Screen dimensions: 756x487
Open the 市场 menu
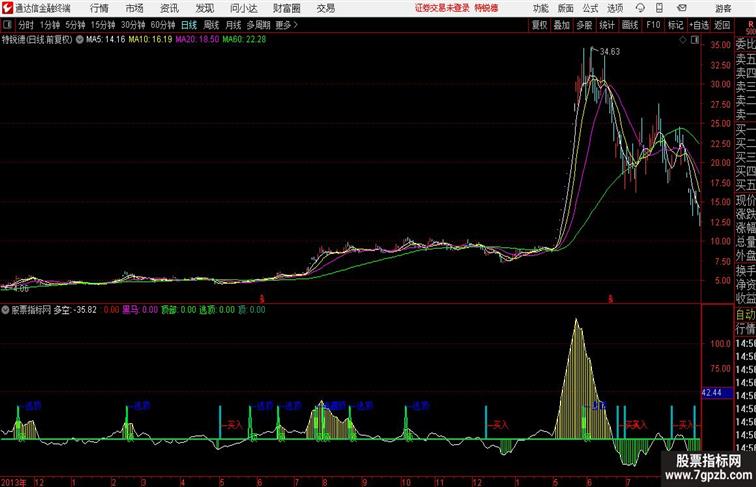coord(134,8)
